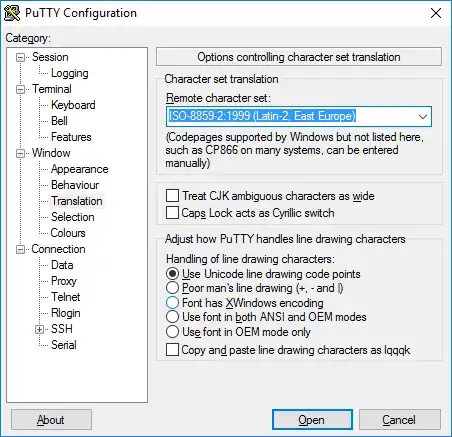This screenshot has width=452, height=437.
Task: Open the Colours category
Action: (x=68, y=233)
